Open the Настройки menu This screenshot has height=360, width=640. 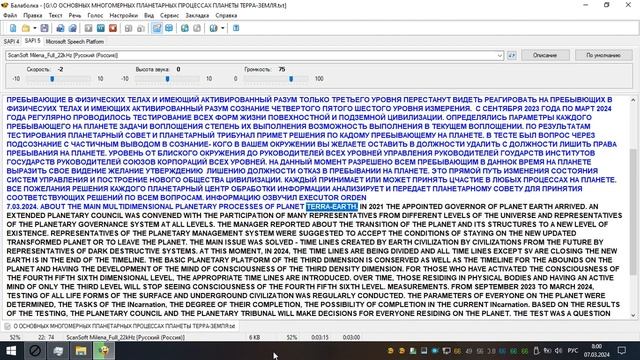124,16
